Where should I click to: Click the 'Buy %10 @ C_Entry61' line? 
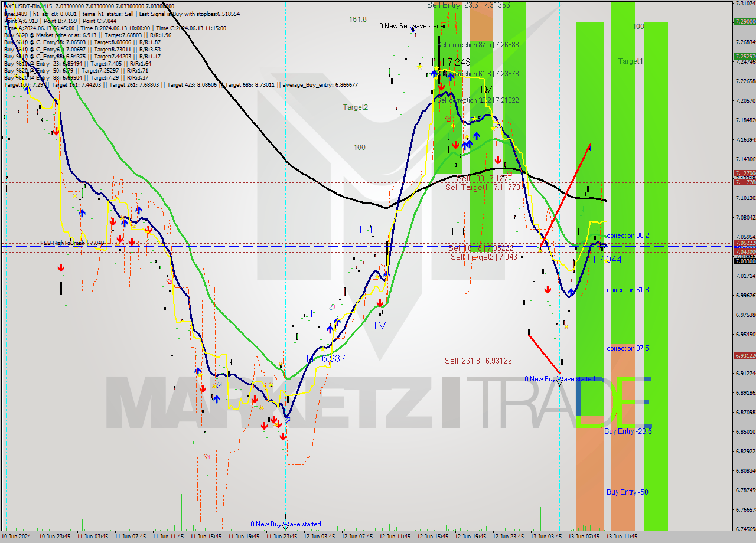point(82,50)
